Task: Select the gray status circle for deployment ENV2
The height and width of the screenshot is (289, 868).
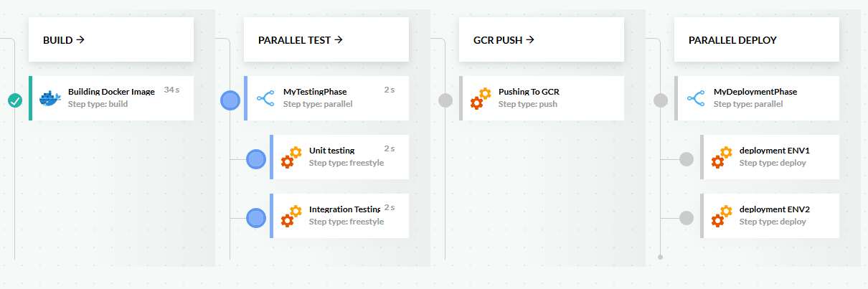Action: [687, 218]
